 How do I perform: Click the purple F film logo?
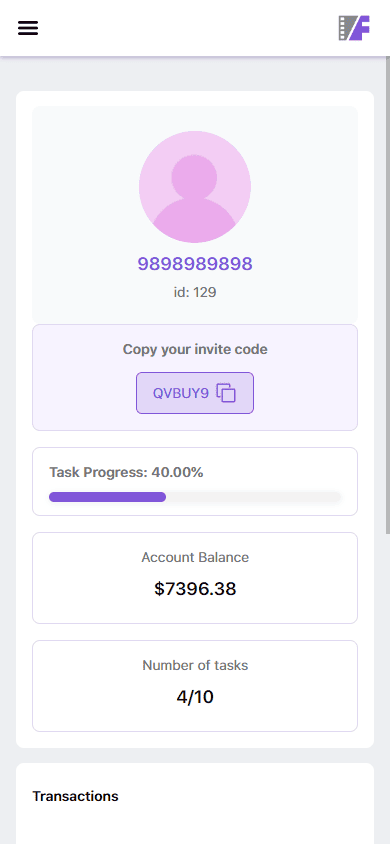[x=354, y=28]
